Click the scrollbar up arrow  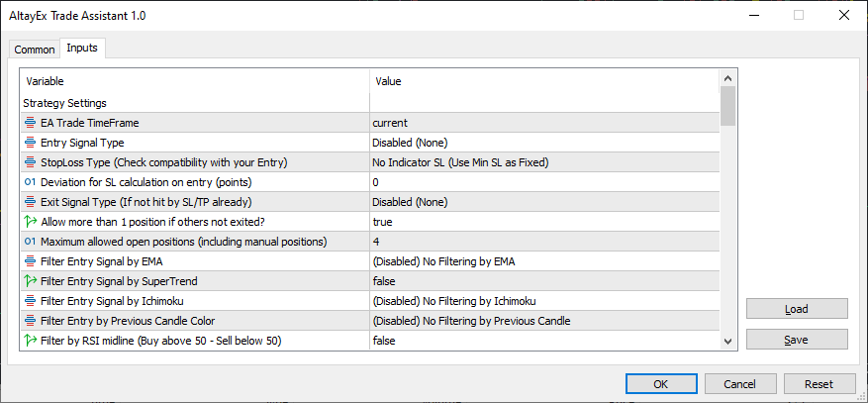click(x=727, y=78)
